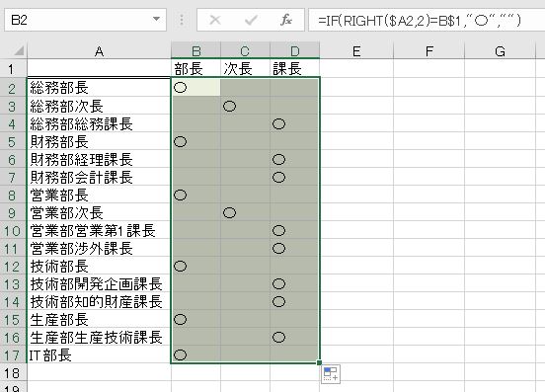Select column E header
This screenshot has width=545, height=392.
(x=356, y=51)
